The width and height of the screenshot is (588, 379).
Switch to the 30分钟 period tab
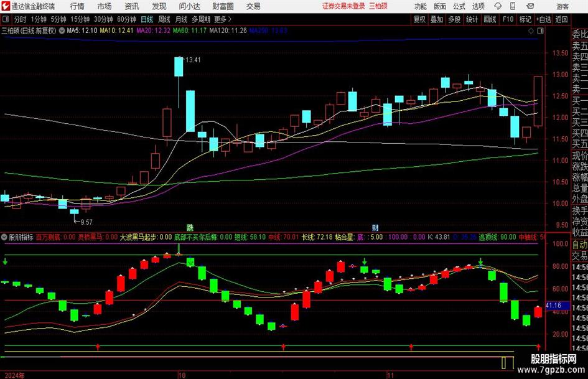pyautogui.click(x=103, y=19)
